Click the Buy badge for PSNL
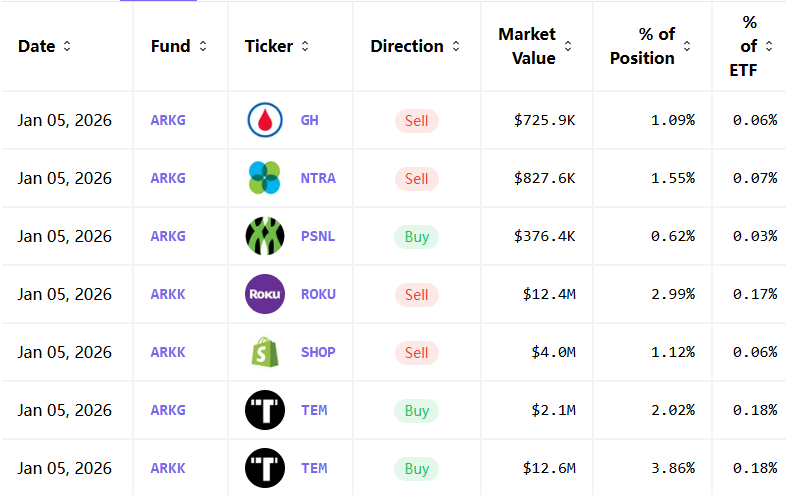The width and height of the screenshot is (798, 495). 417,237
